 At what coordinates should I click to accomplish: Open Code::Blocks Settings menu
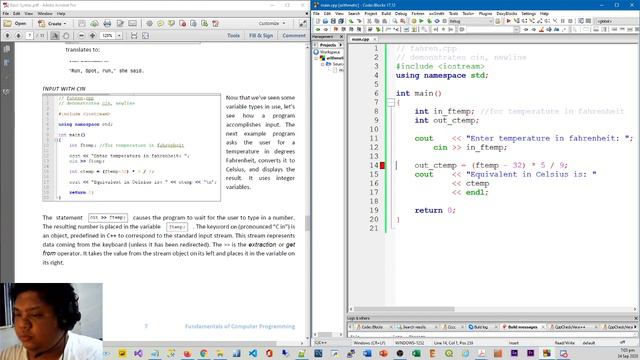529,14
